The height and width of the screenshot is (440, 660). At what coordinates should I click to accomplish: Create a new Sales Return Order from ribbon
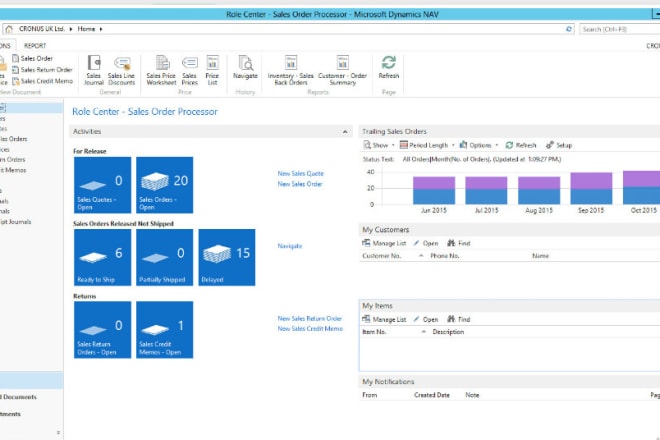pos(42,70)
